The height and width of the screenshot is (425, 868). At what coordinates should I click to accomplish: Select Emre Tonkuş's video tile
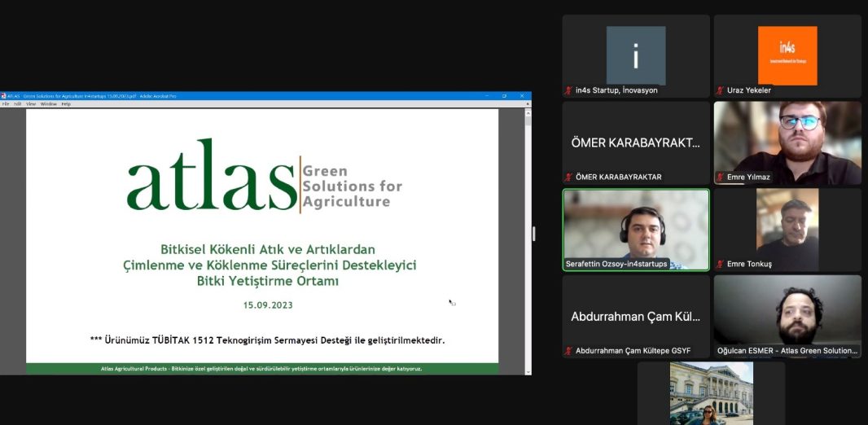(x=787, y=230)
